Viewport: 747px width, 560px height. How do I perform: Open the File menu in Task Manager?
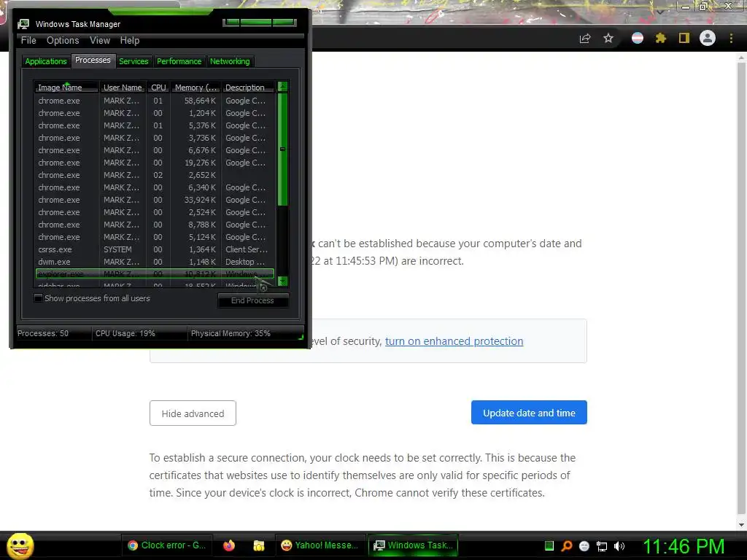pos(28,41)
